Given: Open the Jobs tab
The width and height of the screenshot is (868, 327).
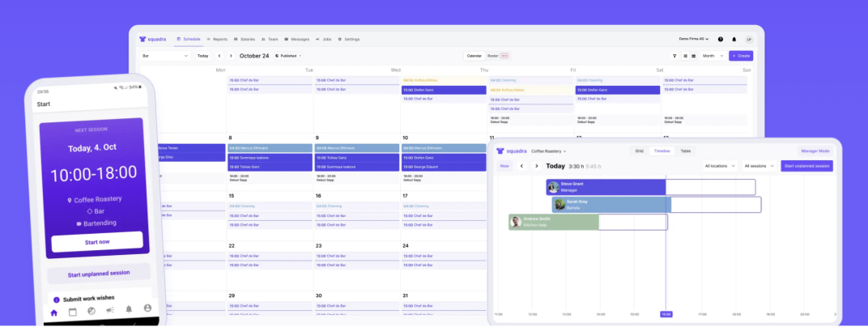Looking at the screenshot, I should [x=323, y=40].
